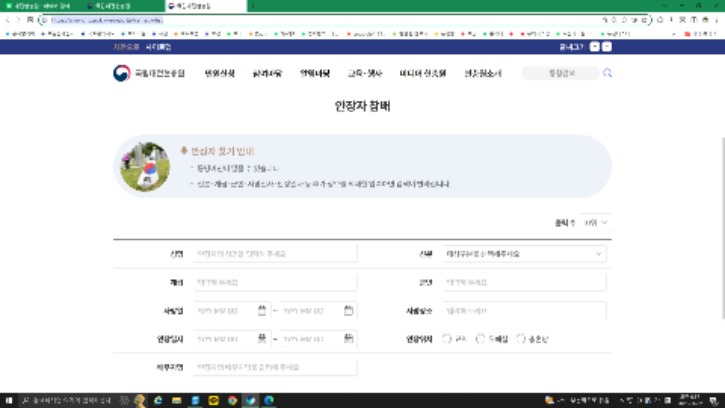The width and height of the screenshot is (725, 408).
Task: Expand the 신분 selection dropdown
Action: point(511,254)
